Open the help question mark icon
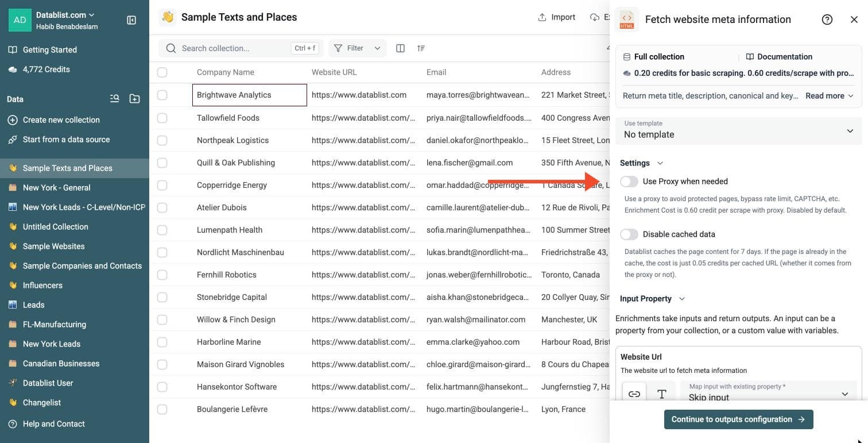The height and width of the screenshot is (443, 868). pyautogui.click(x=827, y=20)
